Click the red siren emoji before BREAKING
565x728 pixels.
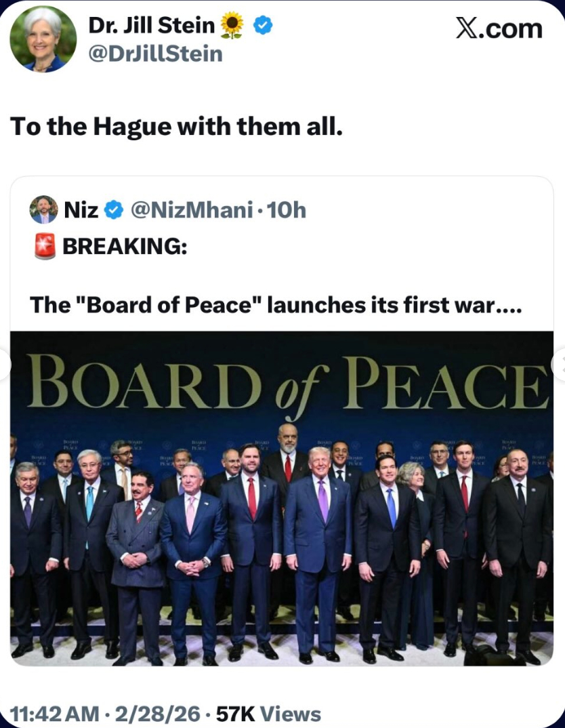[x=45, y=247]
